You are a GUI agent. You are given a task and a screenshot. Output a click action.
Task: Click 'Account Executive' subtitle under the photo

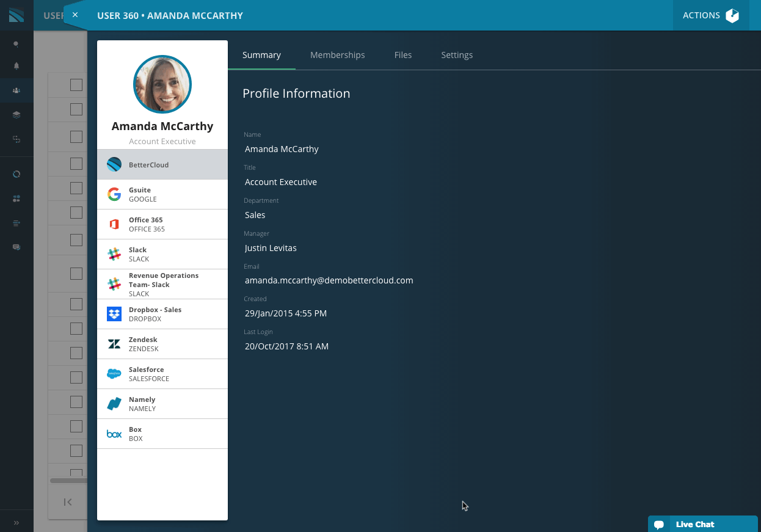click(x=162, y=141)
